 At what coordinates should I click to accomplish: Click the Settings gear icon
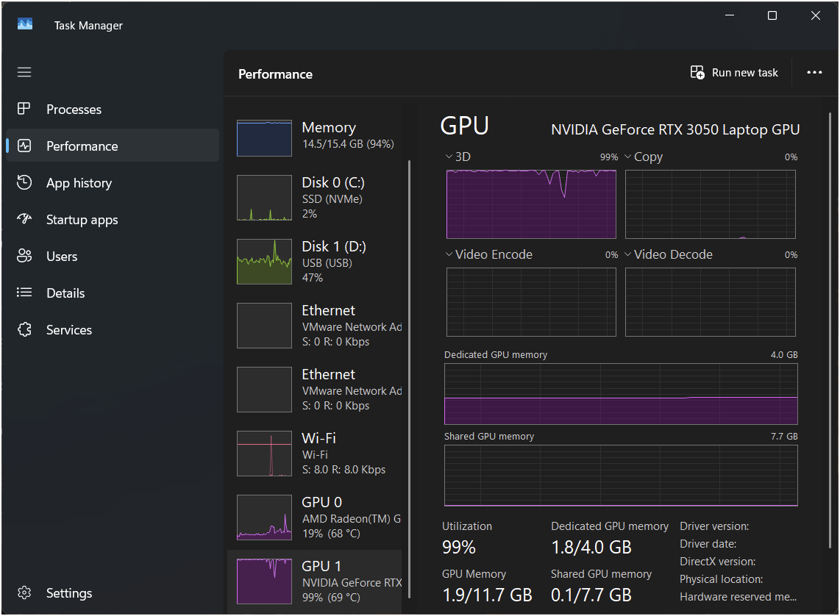pyautogui.click(x=24, y=592)
